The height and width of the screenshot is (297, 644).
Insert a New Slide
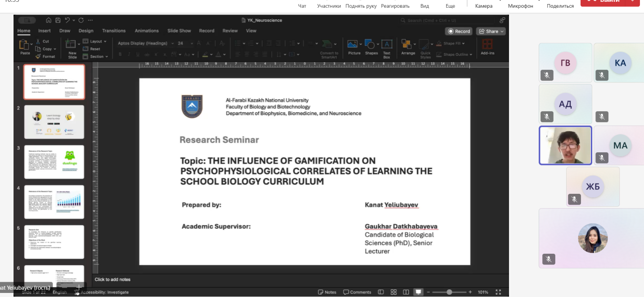click(x=72, y=48)
